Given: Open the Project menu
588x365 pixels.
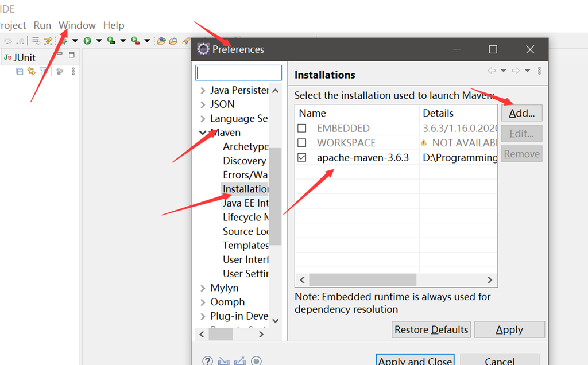Looking at the screenshot, I should point(13,25).
